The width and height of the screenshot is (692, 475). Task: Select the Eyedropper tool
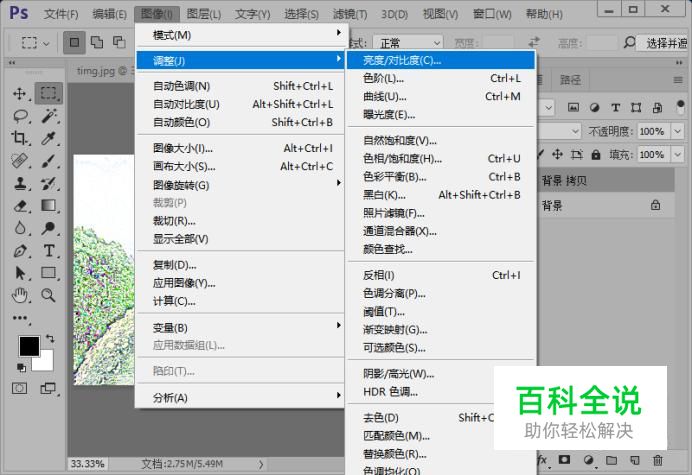pyautogui.click(x=49, y=138)
